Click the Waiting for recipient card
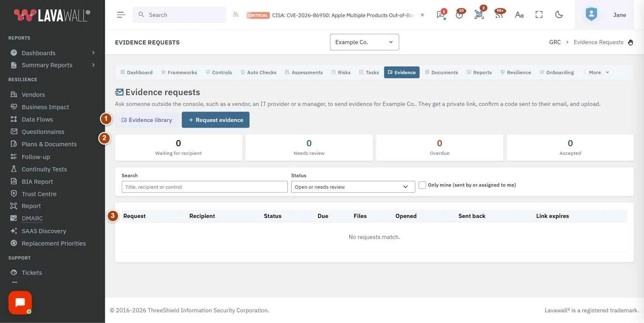The width and height of the screenshot is (644, 323). tap(178, 147)
